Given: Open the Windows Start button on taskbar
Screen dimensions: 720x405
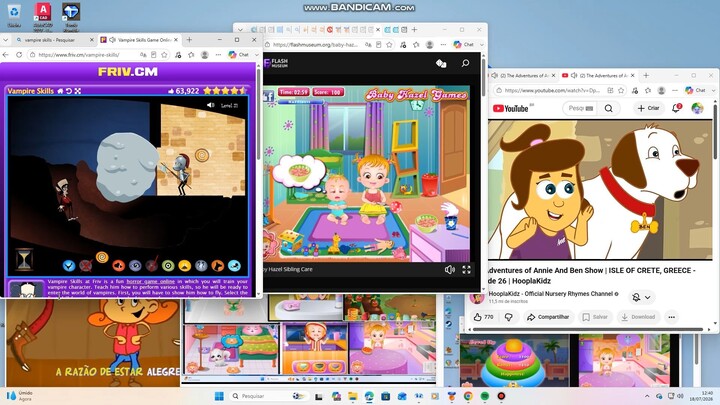Looking at the screenshot, I should coord(219,396).
